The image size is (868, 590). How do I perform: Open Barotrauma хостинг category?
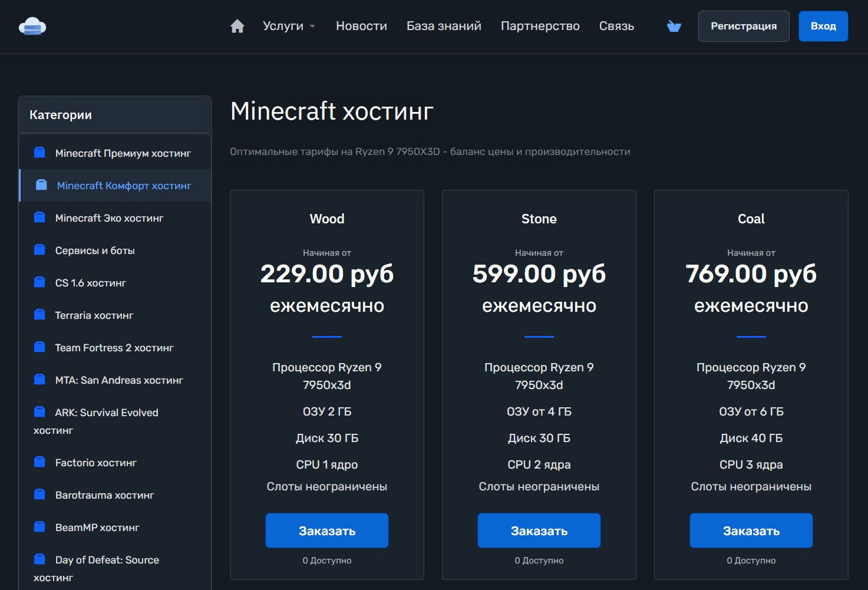tap(115, 495)
